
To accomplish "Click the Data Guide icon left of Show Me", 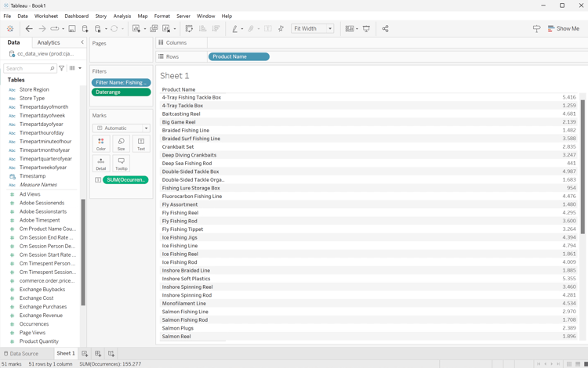I will point(536,29).
